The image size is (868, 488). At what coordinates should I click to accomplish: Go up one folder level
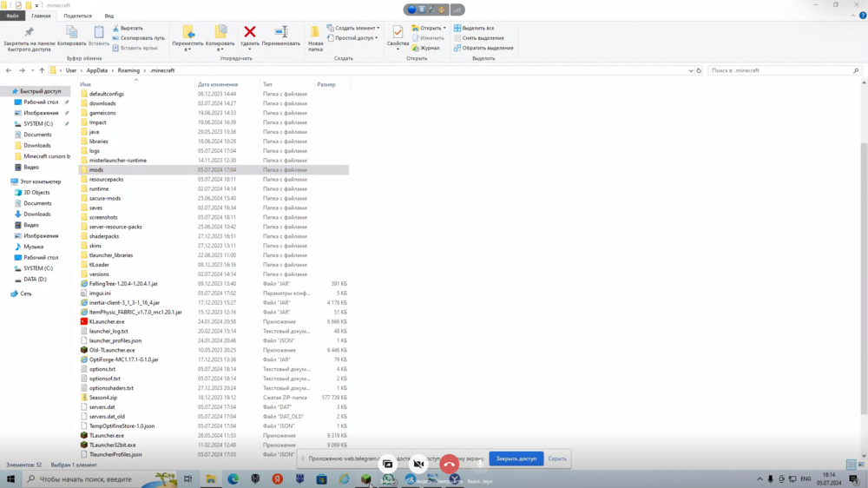[42, 70]
